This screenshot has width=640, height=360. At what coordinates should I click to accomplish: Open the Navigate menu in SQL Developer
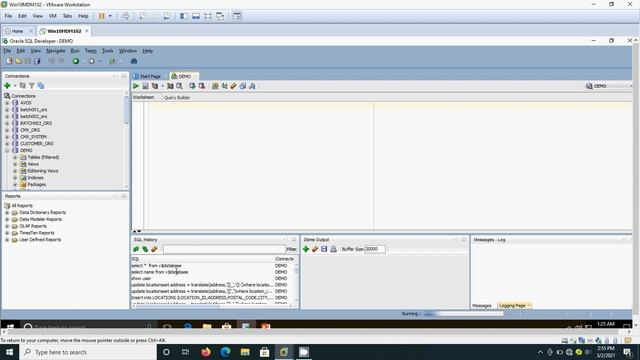coord(56,51)
